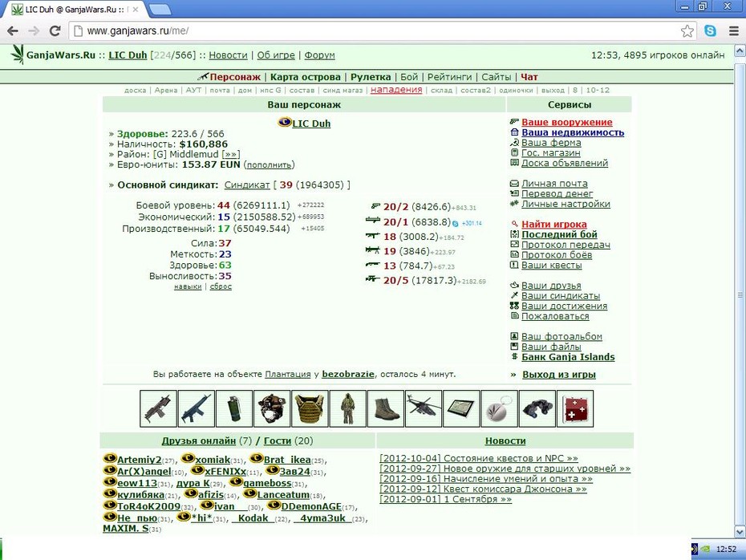
Task: Open the Бой menu item
Action: pos(409,77)
